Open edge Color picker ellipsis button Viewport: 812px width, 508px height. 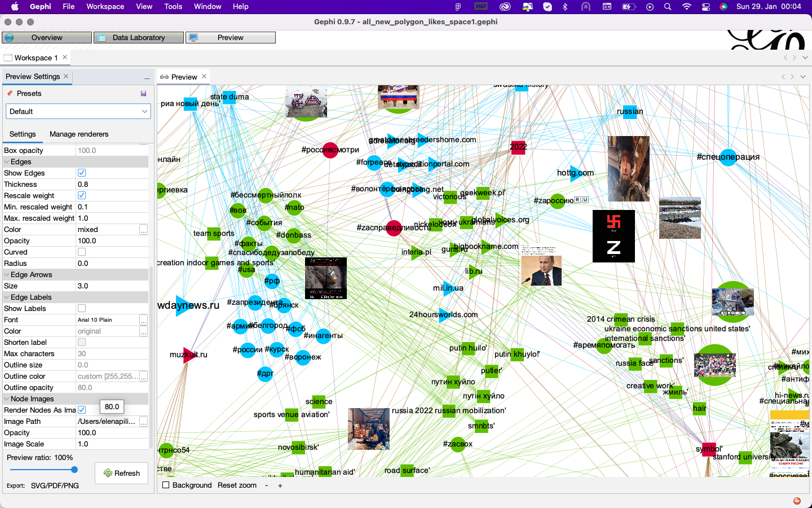(144, 230)
